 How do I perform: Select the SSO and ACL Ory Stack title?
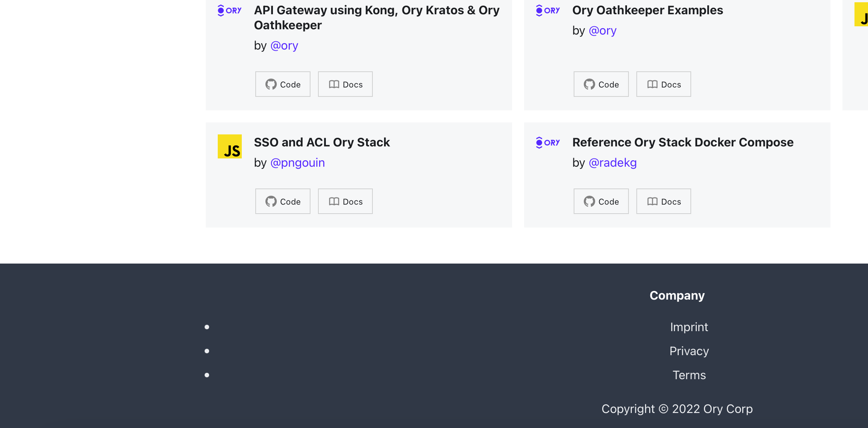[x=322, y=142]
